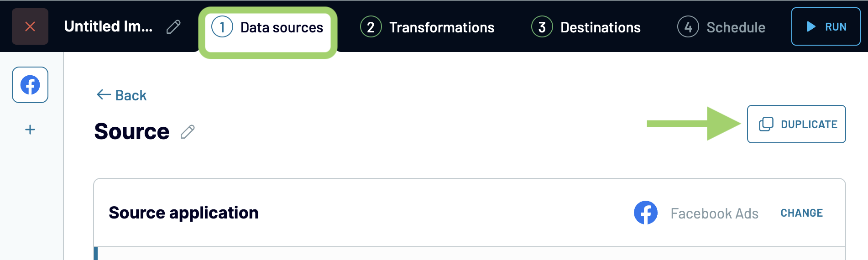Screen dimensions: 868x260
Task: Click the Source heading text
Action: click(x=131, y=131)
